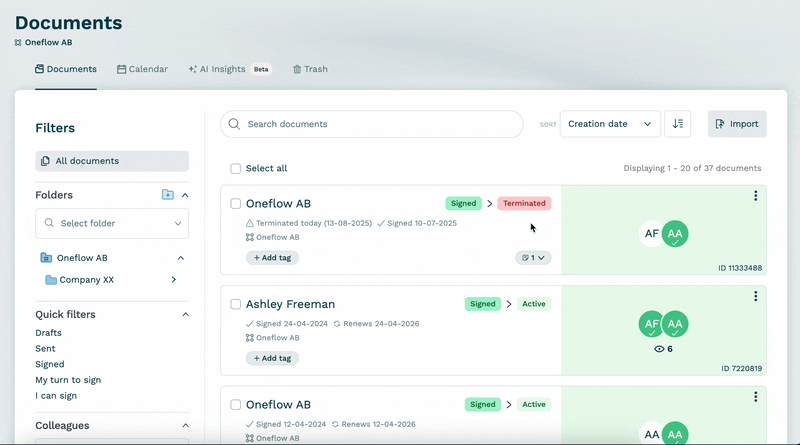
Task: Click the AA avatar on terminated document
Action: [x=676, y=234]
